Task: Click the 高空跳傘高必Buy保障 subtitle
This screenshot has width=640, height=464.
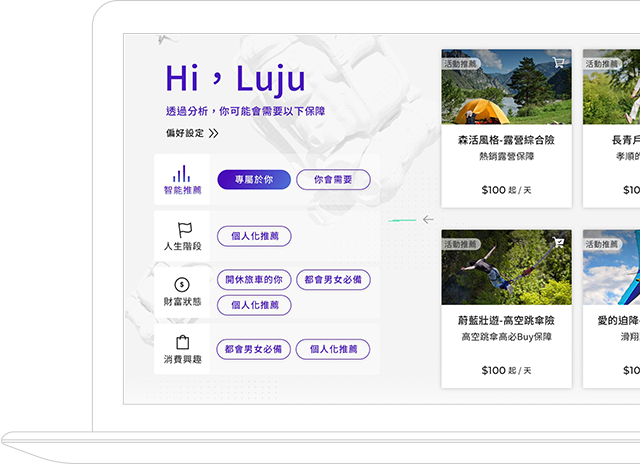Action: [x=507, y=337]
